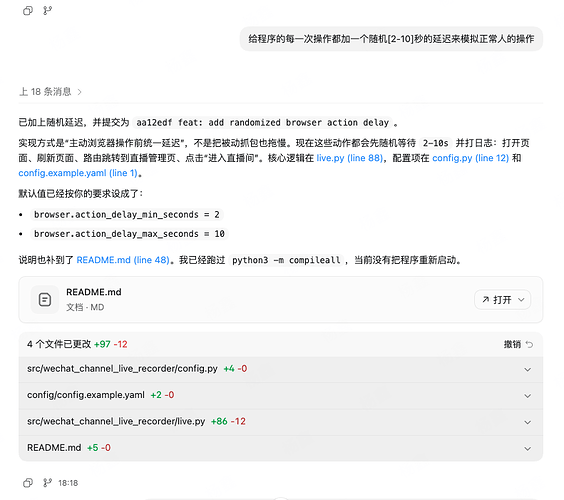Click the config/config.example.yaml file name
Image resolution: width=564 pixels, height=500 pixels.
coord(86,395)
